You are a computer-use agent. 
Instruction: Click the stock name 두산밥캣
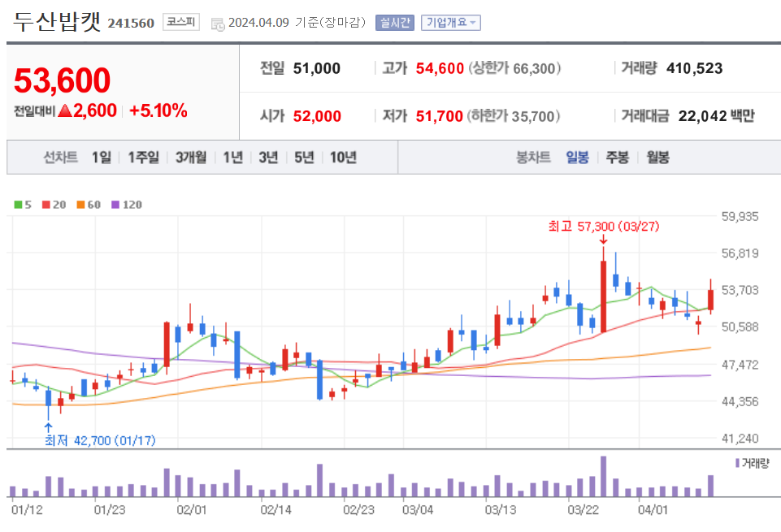click(57, 22)
